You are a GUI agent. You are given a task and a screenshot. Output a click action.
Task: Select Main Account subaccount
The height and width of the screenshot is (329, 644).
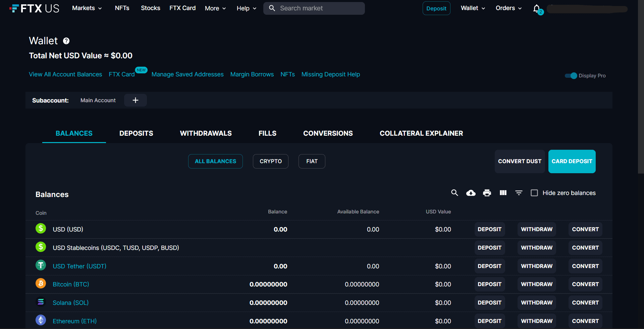98,100
